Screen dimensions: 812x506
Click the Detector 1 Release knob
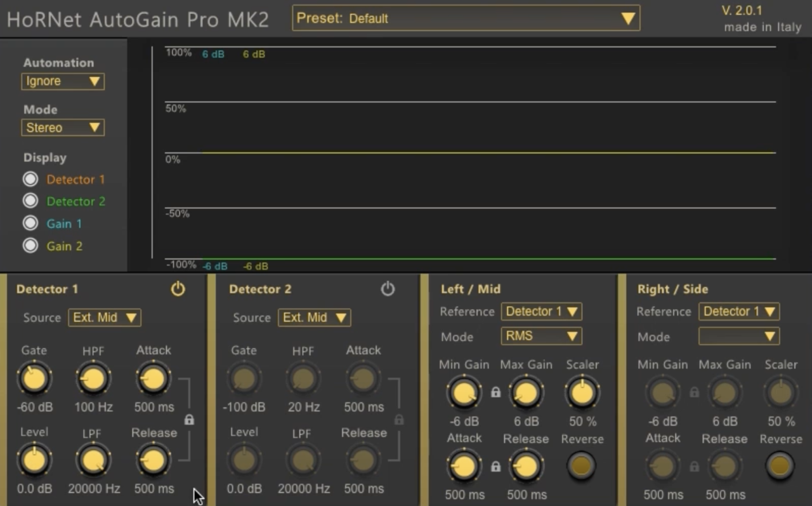click(x=153, y=460)
